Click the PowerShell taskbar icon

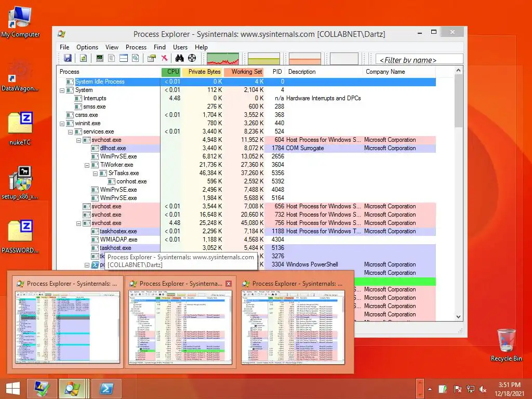point(106,389)
